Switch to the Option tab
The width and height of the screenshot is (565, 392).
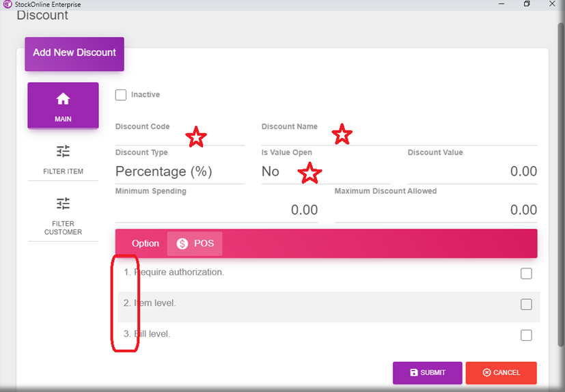[145, 244]
